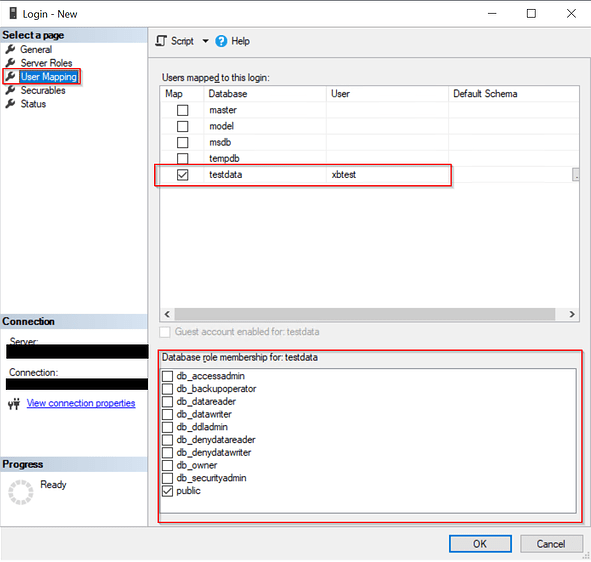The width and height of the screenshot is (591, 562).
Task: Click the horizontal scrollbar thumb
Action: click(x=364, y=314)
